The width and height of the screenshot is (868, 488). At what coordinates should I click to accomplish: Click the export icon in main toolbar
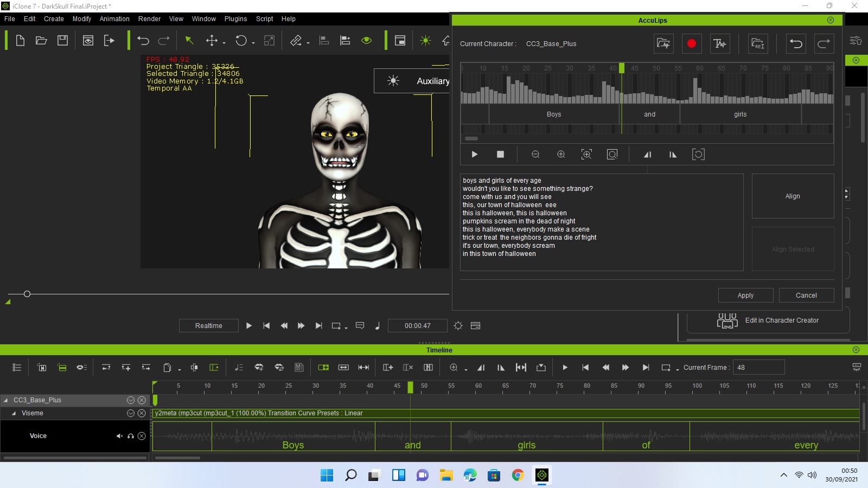109,41
